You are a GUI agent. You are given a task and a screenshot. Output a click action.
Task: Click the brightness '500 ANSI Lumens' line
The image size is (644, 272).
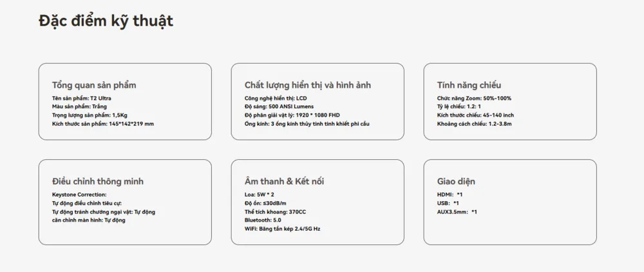pos(273,106)
